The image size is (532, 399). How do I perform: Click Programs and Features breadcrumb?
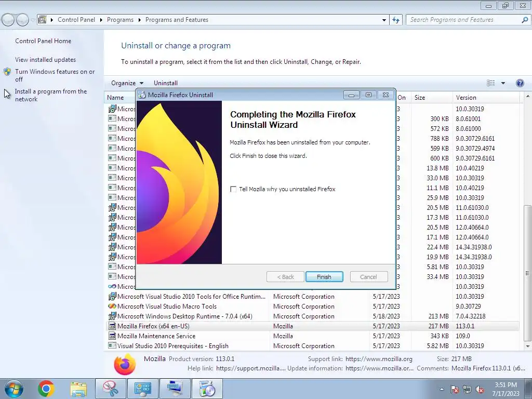pyautogui.click(x=177, y=20)
